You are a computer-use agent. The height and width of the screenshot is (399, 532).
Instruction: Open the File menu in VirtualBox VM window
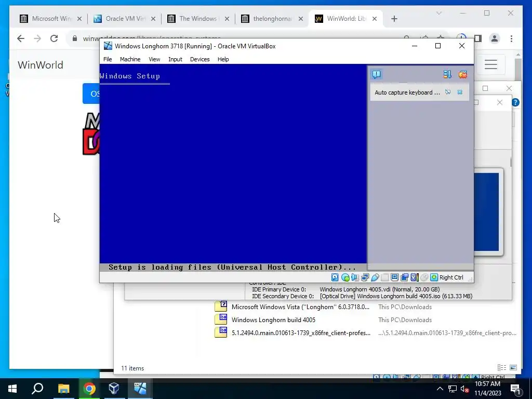pos(108,59)
